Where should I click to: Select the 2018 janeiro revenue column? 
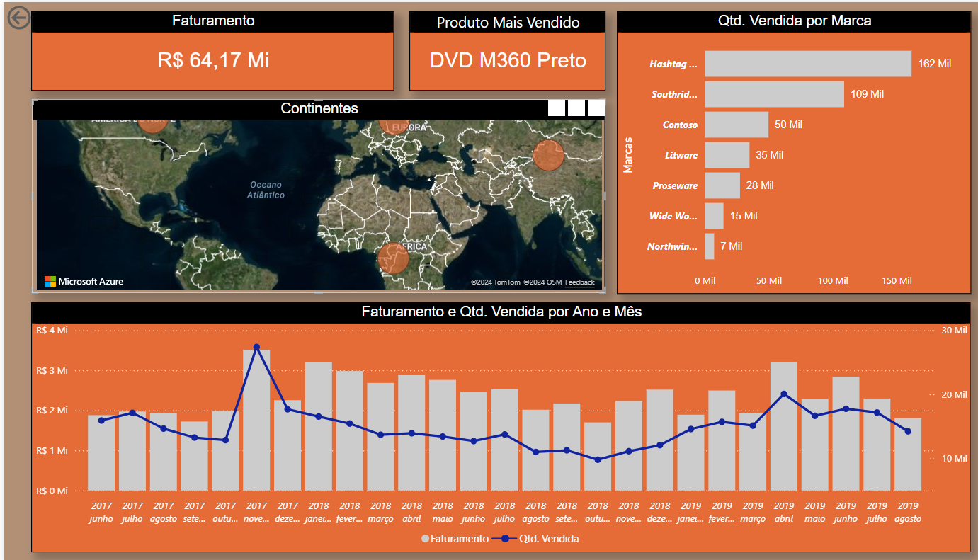point(319,426)
